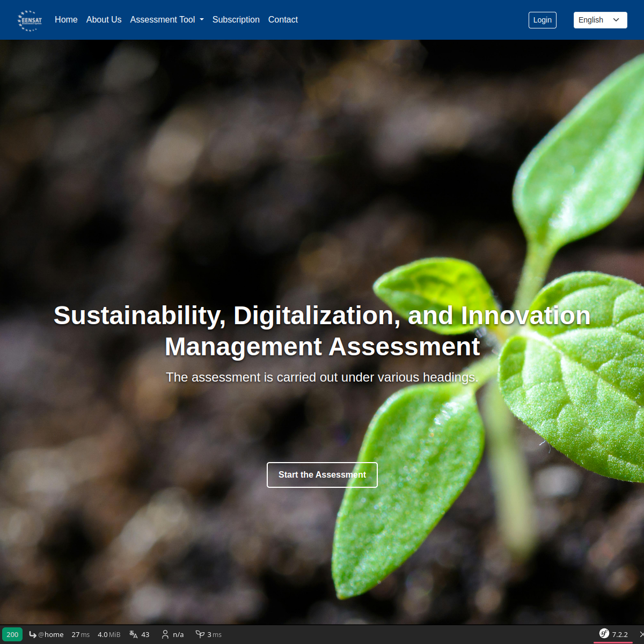Open the security user panel showing n/a
Image resolution: width=644 pixels, height=644 pixels.
click(172, 634)
